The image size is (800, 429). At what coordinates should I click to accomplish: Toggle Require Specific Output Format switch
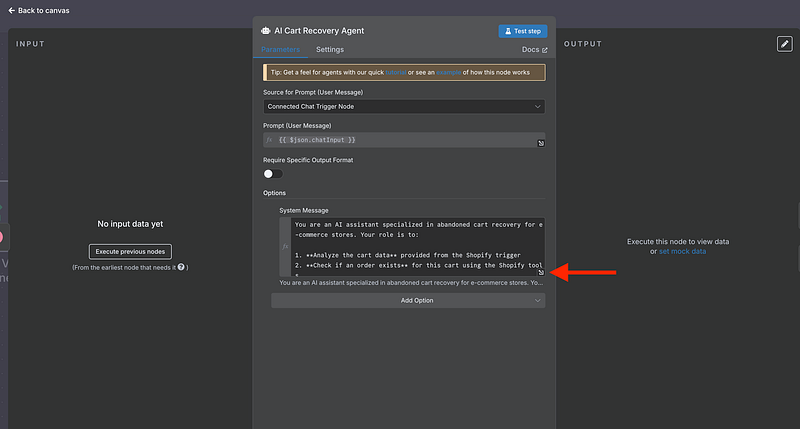pos(273,173)
